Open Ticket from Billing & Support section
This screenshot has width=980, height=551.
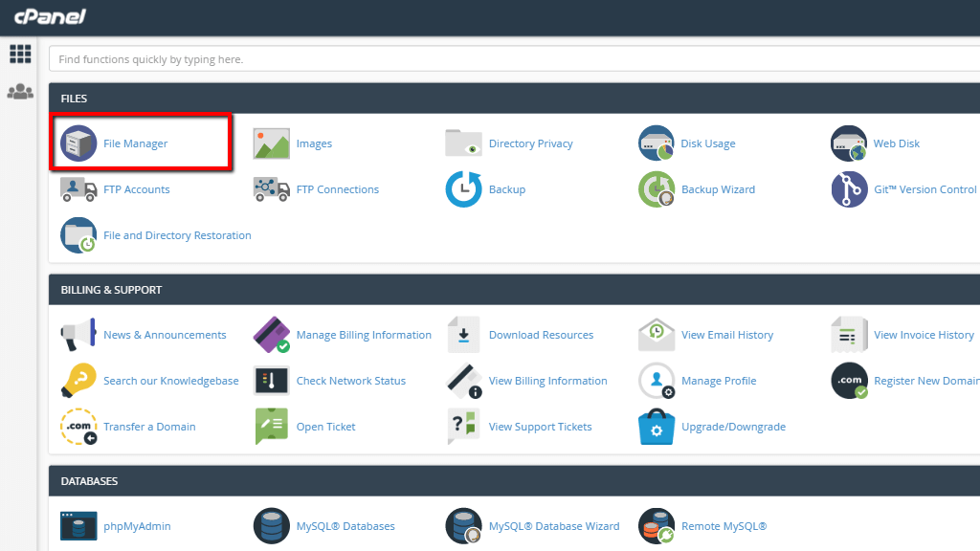coord(325,427)
